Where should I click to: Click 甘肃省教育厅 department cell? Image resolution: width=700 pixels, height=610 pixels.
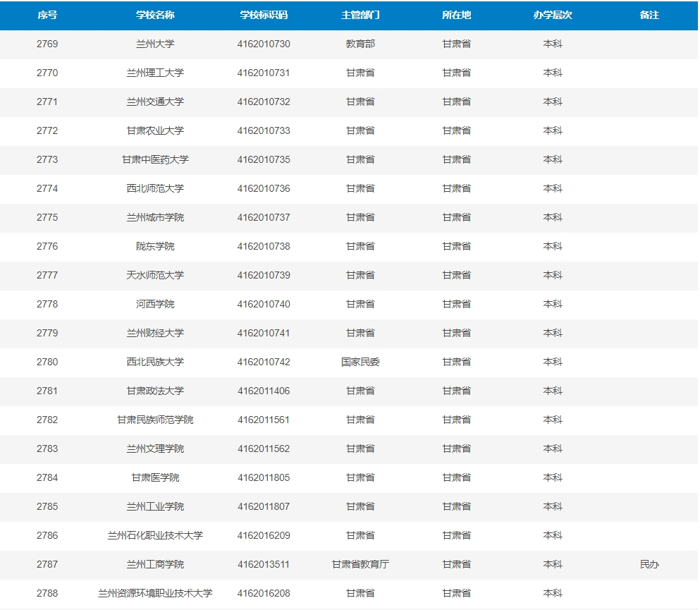[x=360, y=564]
